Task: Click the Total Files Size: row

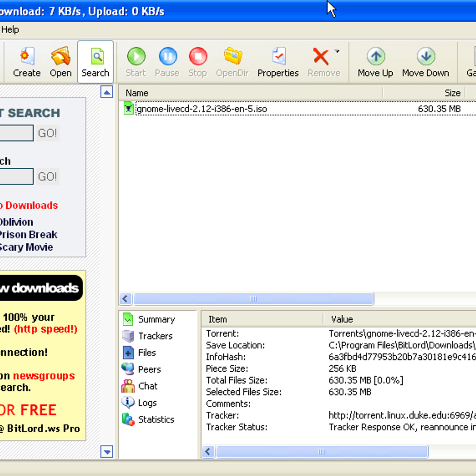Action: tap(339, 380)
